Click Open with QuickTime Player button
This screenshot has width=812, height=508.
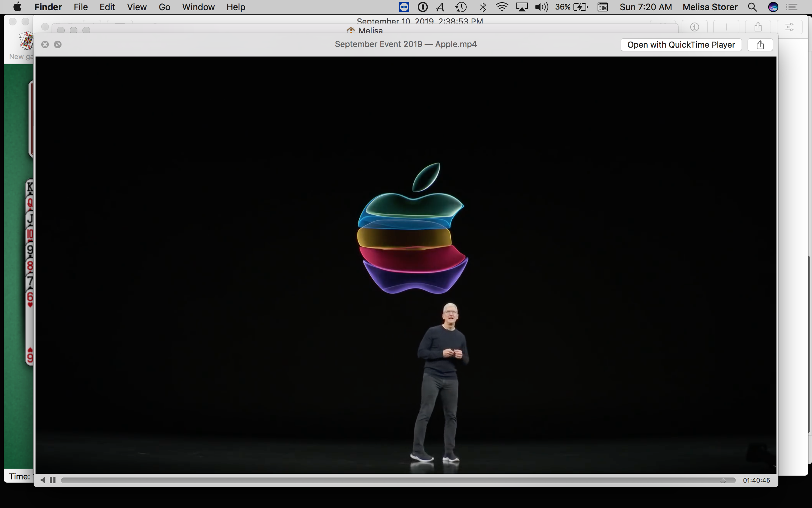click(681, 45)
